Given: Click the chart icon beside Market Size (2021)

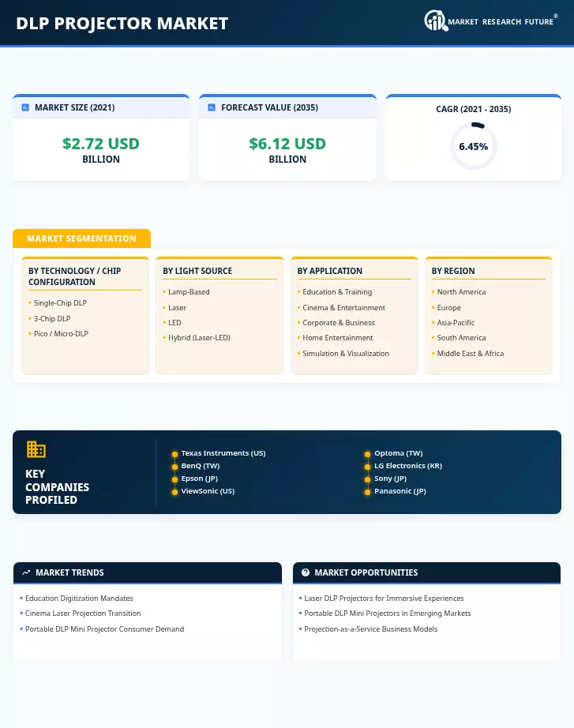Looking at the screenshot, I should [x=25, y=107].
